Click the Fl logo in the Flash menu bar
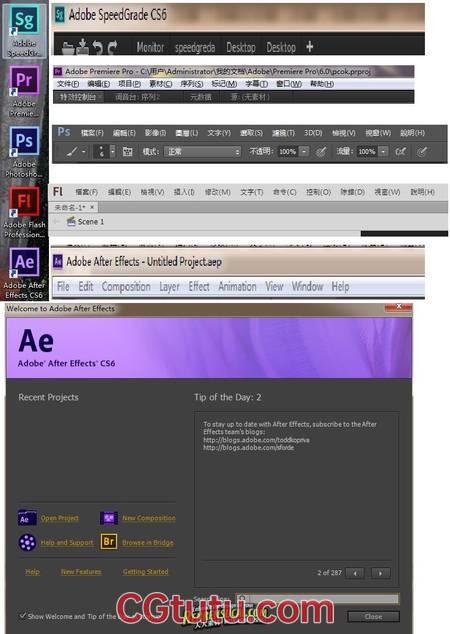The height and width of the screenshot is (634, 450). [58, 191]
